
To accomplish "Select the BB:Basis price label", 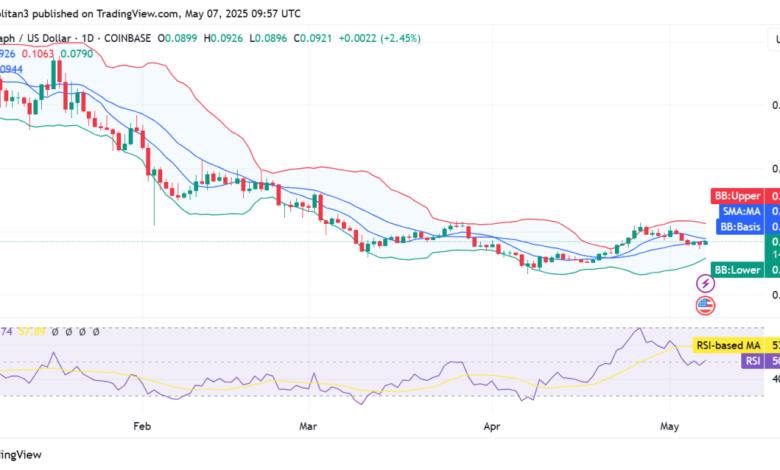I will pos(740,227).
